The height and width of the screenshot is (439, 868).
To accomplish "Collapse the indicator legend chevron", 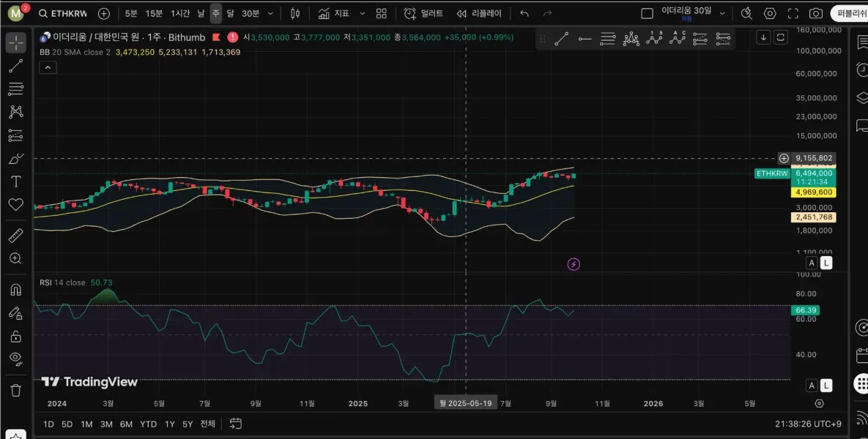I will coord(47,67).
